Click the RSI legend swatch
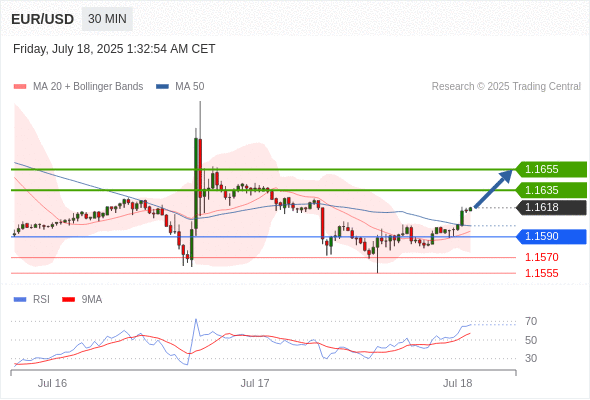The image size is (590, 400). point(20,300)
